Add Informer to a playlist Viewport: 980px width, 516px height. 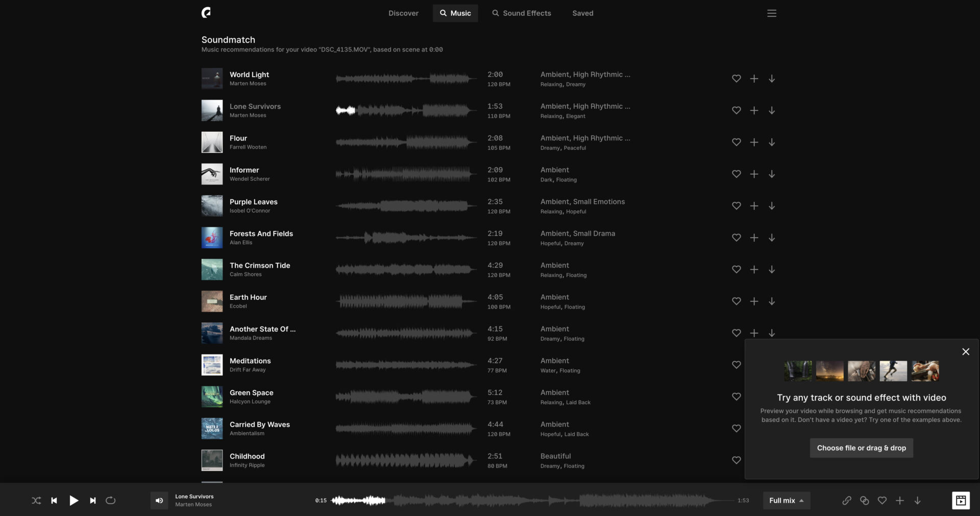coord(754,174)
